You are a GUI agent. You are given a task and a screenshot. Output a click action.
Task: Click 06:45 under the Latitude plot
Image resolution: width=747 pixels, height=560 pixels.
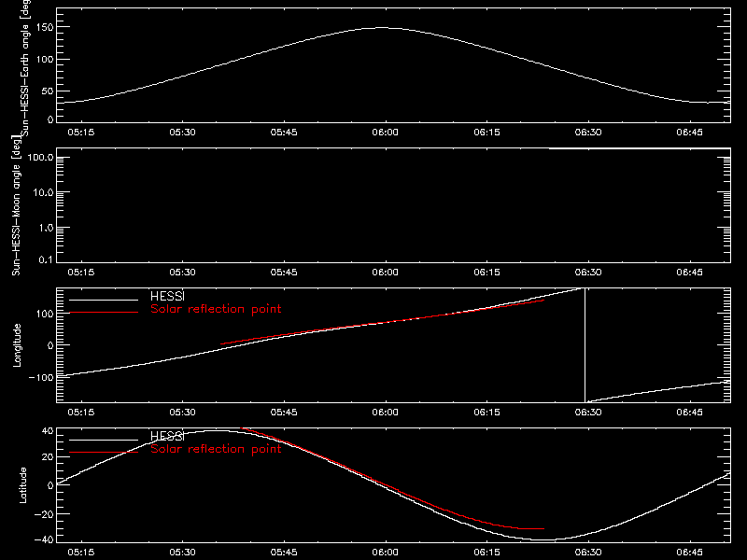pos(689,553)
